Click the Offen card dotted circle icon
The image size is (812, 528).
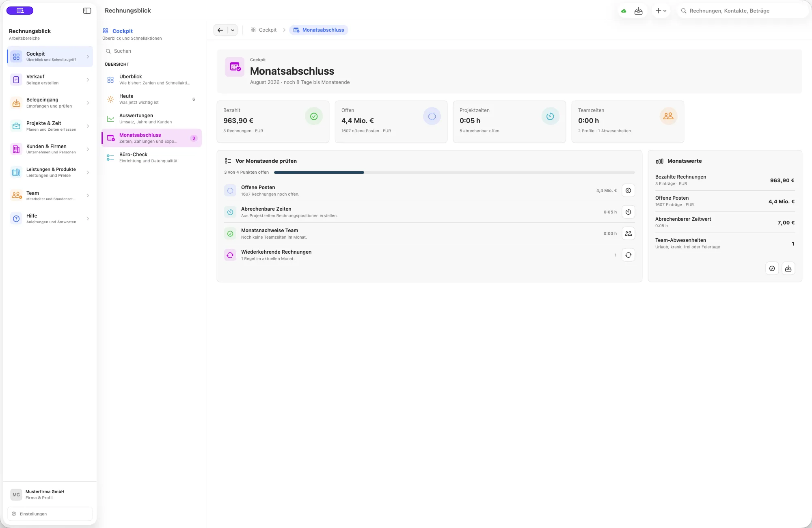click(x=432, y=116)
